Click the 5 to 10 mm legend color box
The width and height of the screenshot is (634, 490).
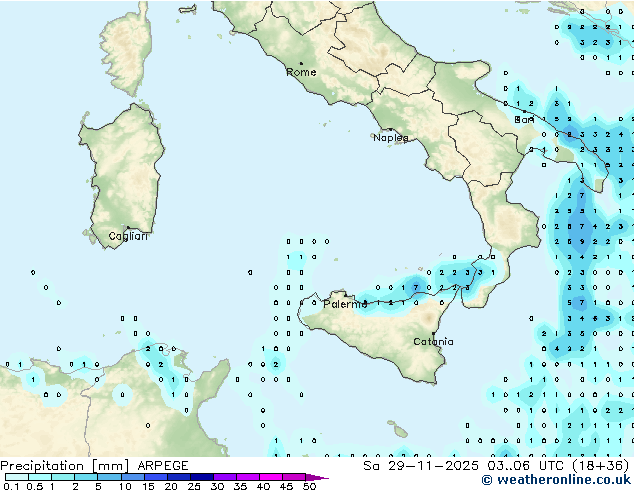pyautogui.click(x=109, y=477)
